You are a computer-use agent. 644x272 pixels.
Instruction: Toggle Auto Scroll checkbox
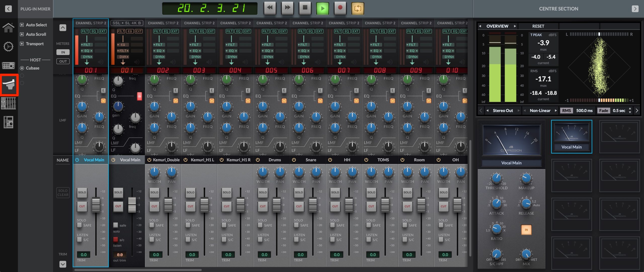click(x=22, y=34)
